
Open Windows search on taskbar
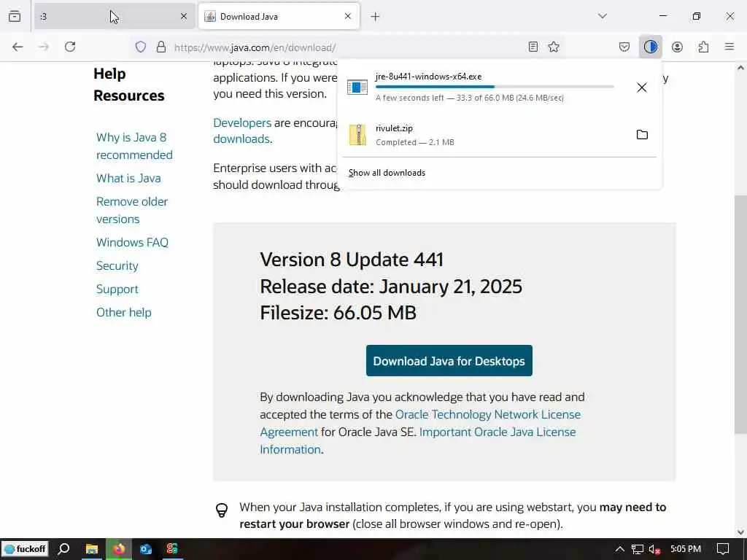[x=63, y=549]
